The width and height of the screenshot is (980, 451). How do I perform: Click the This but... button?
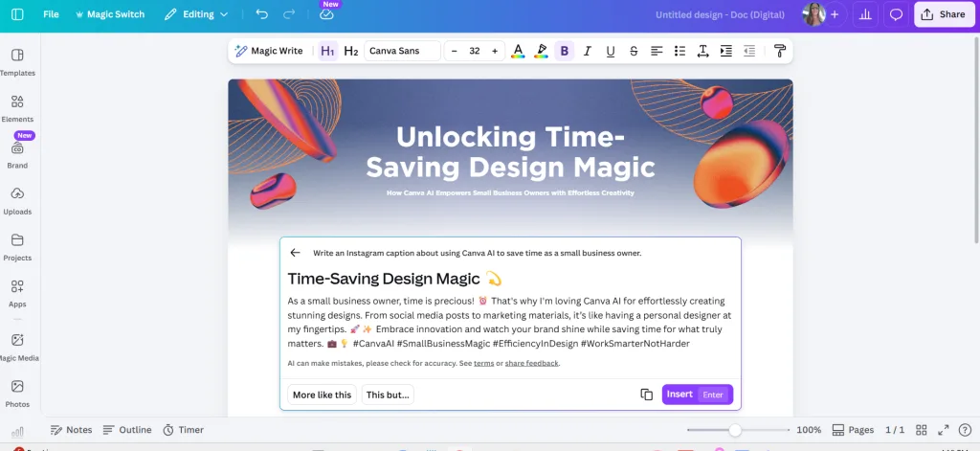(388, 395)
